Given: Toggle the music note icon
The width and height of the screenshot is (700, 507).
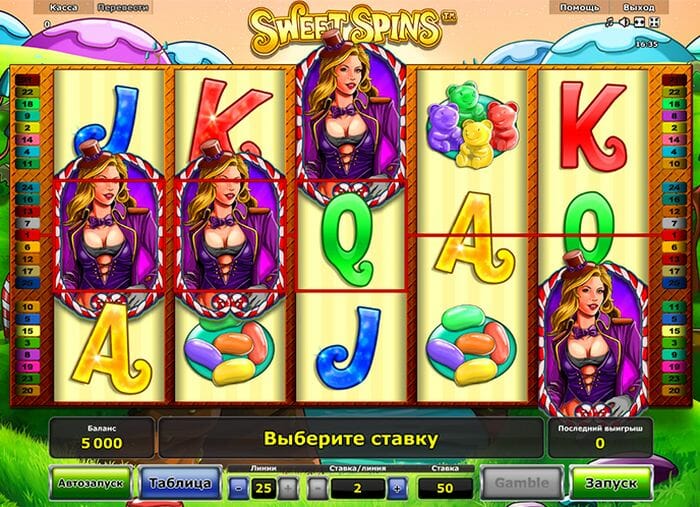Looking at the screenshot, I should click(x=609, y=22).
